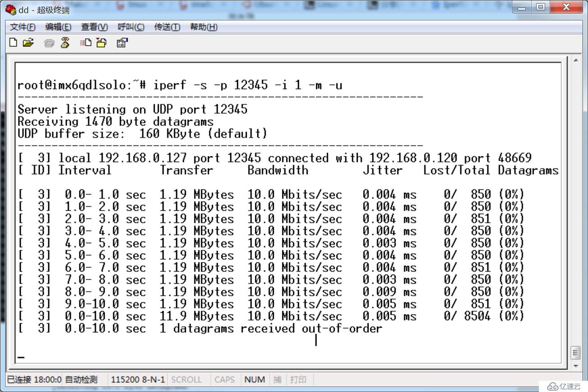
Task: Click the Lost/Total Datagrams column header
Action: coord(491,170)
